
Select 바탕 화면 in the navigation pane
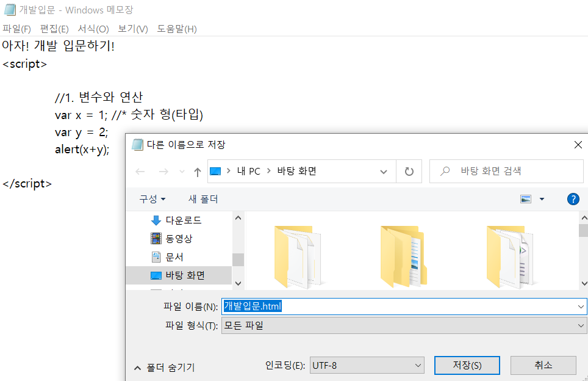tap(179, 275)
